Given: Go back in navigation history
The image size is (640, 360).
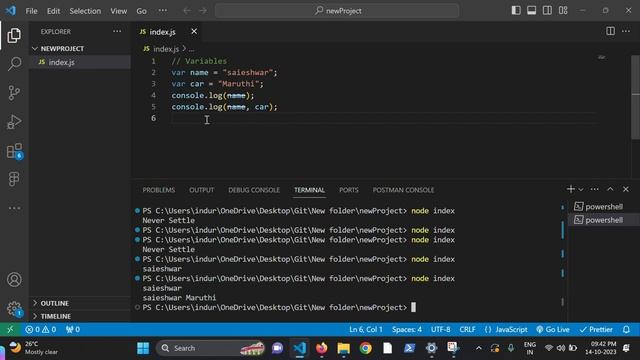Looking at the screenshot, I should [x=187, y=11].
